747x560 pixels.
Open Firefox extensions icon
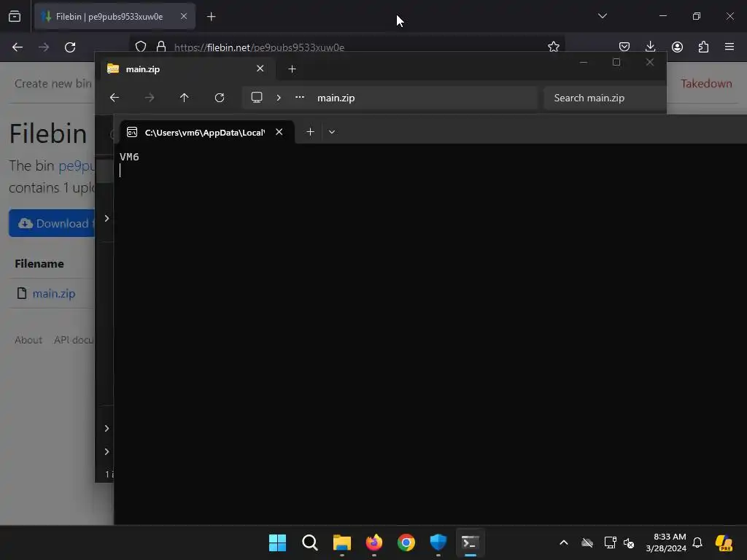click(x=703, y=47)
